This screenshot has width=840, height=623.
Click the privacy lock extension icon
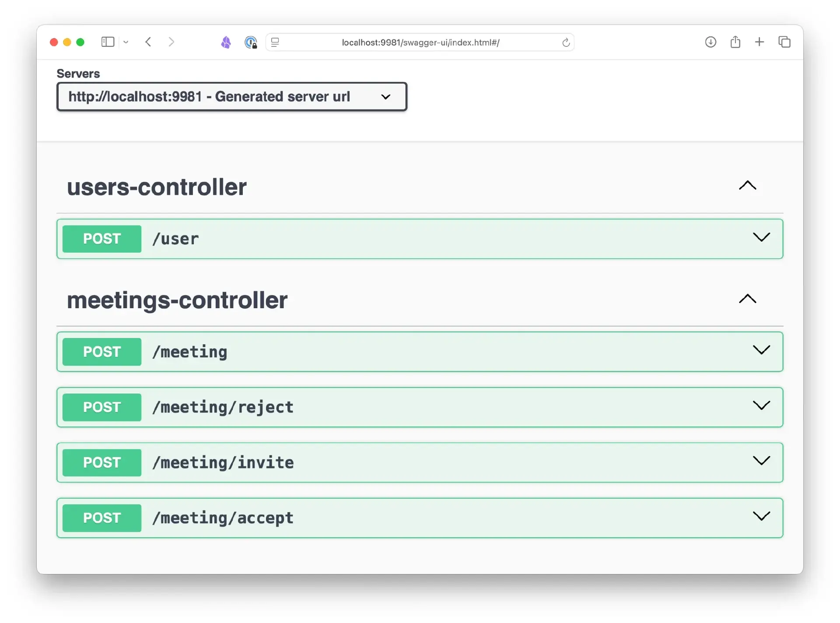(251, 42)
